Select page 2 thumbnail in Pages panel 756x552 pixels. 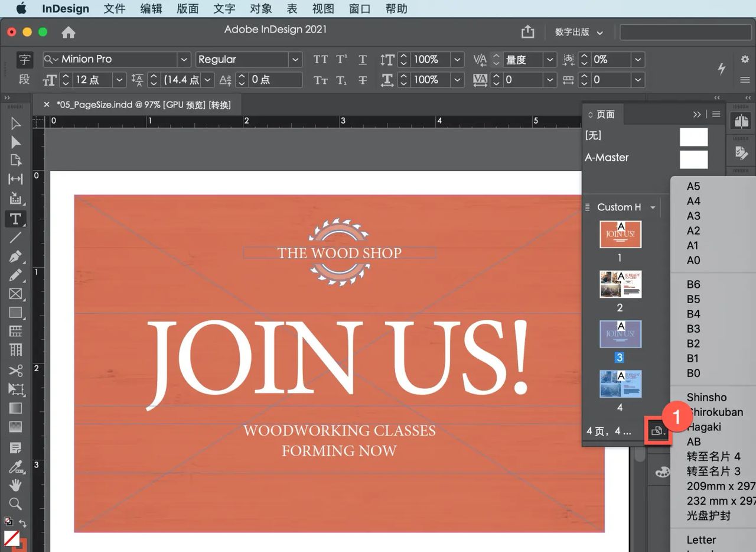click(620, 284)
